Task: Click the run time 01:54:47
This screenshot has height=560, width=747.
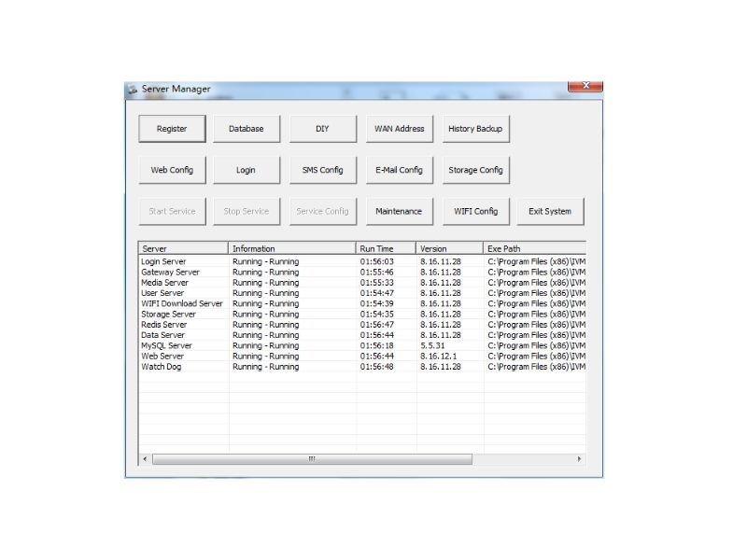Action: 377,293
